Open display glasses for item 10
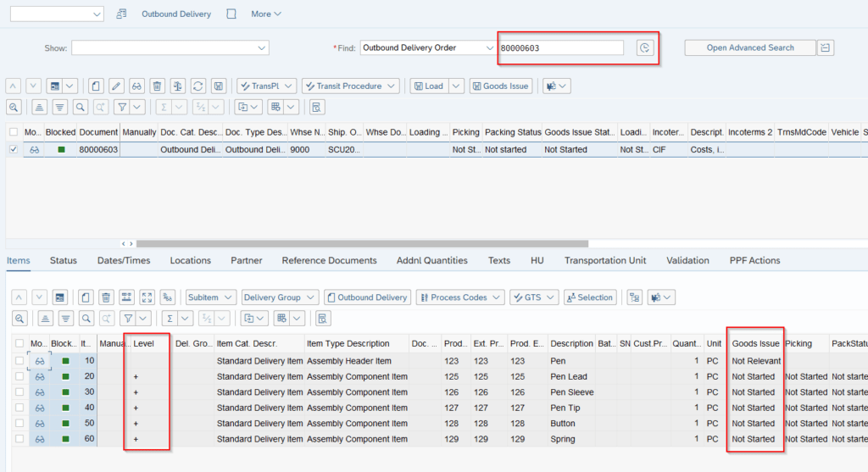 (x=40, y=361)
